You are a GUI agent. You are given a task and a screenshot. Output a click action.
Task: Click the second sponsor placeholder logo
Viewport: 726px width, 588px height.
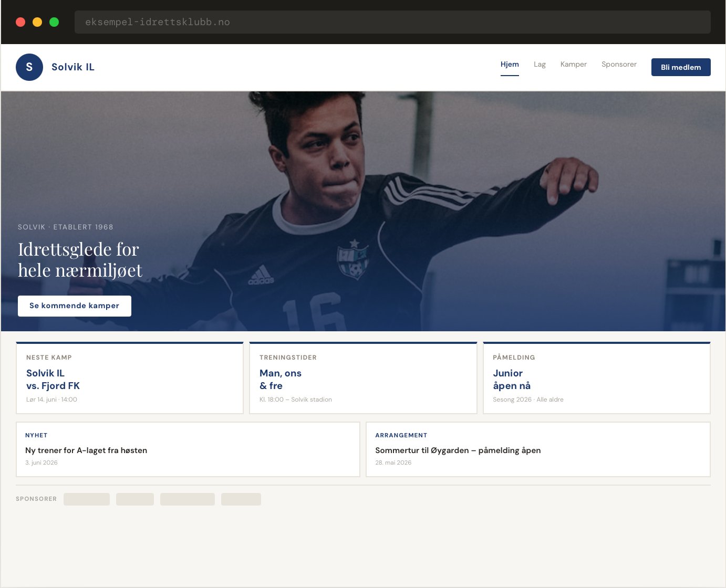click(135, 499)
